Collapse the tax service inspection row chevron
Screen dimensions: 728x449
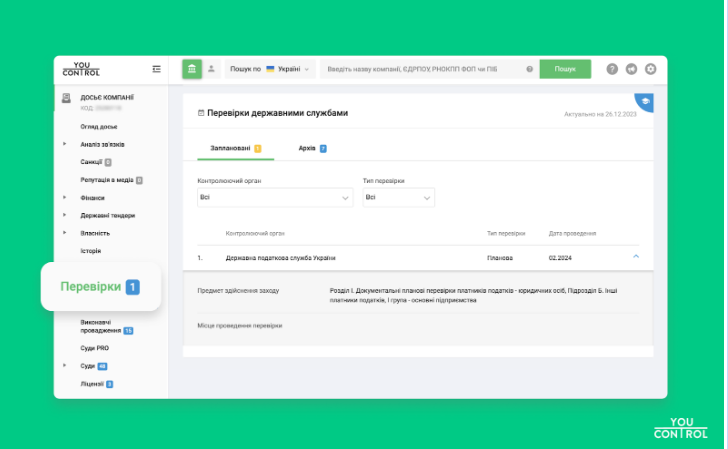pyautogui.click(x=635, y=257)
